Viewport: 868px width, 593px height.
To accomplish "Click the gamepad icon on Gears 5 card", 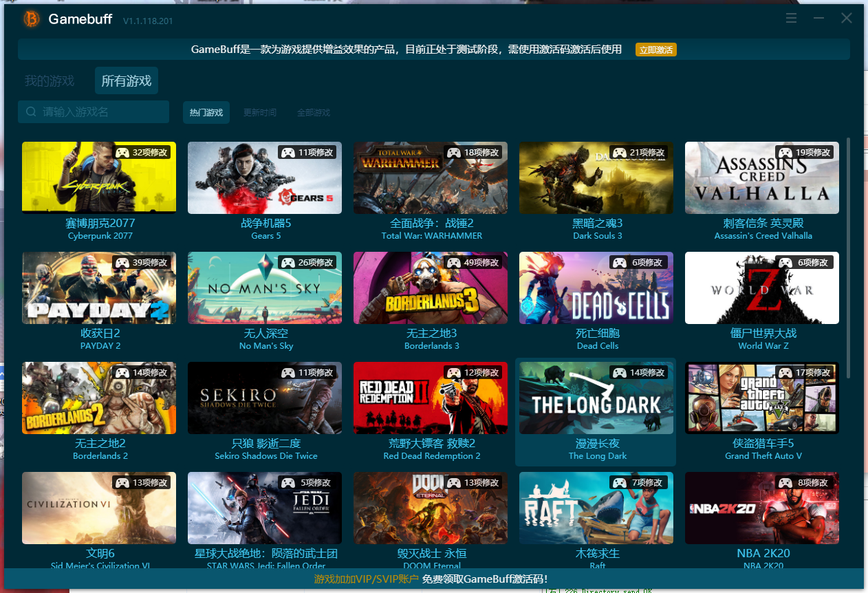I will (287, 152).
